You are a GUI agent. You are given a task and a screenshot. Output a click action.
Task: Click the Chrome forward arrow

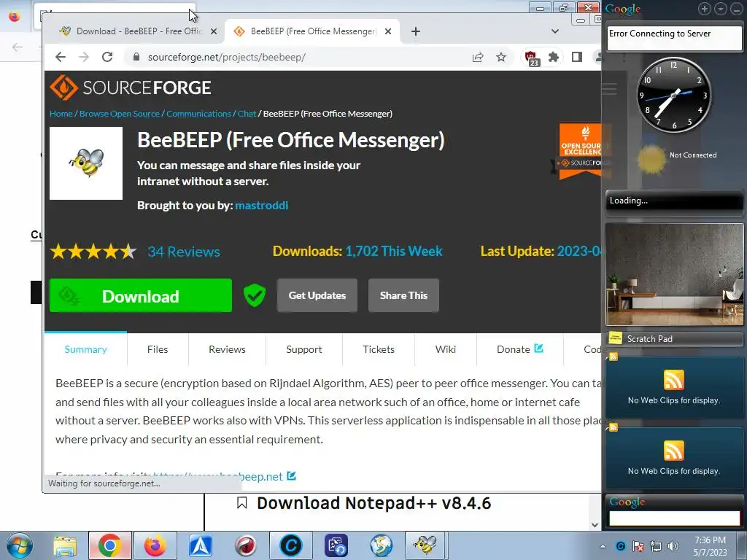pyautogui.click(x=84, y=57)
